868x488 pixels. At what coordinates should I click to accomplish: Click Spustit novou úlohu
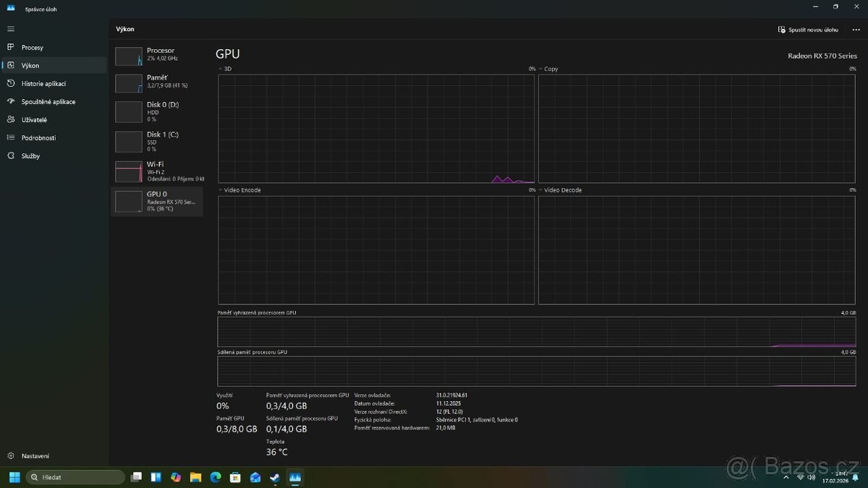(x=808, y=29)
